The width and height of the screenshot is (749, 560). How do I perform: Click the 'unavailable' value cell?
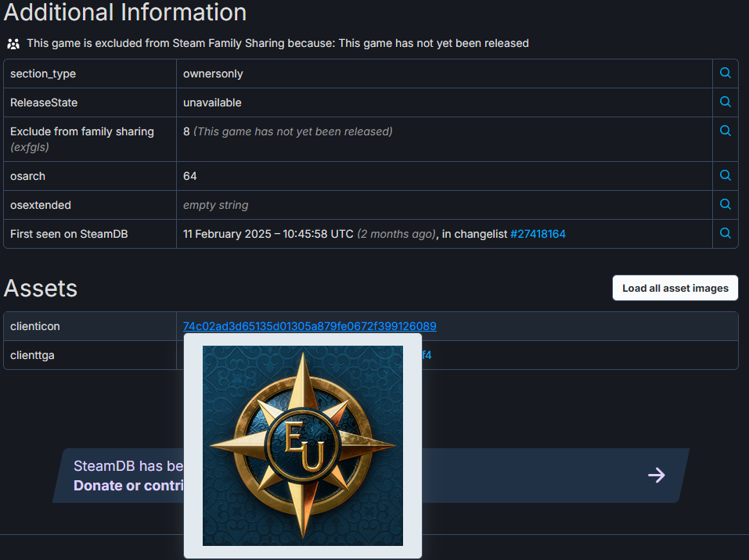coord(445,102)
